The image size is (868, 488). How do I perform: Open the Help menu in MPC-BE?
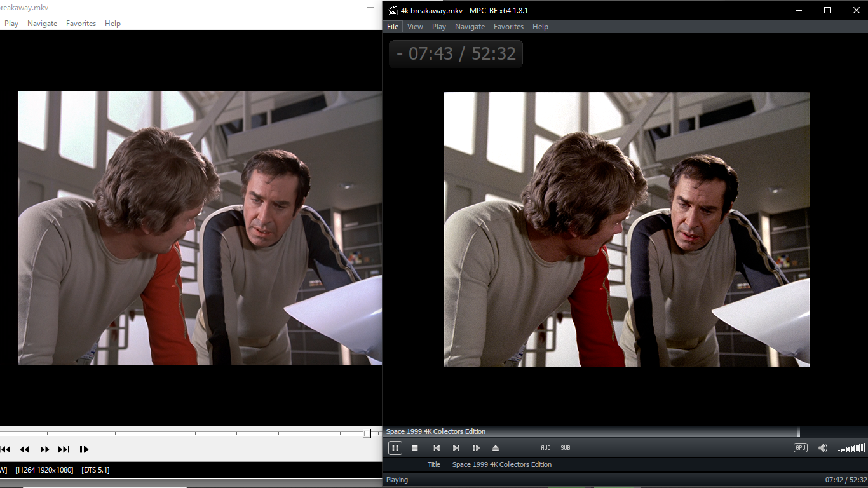point(540,27)
